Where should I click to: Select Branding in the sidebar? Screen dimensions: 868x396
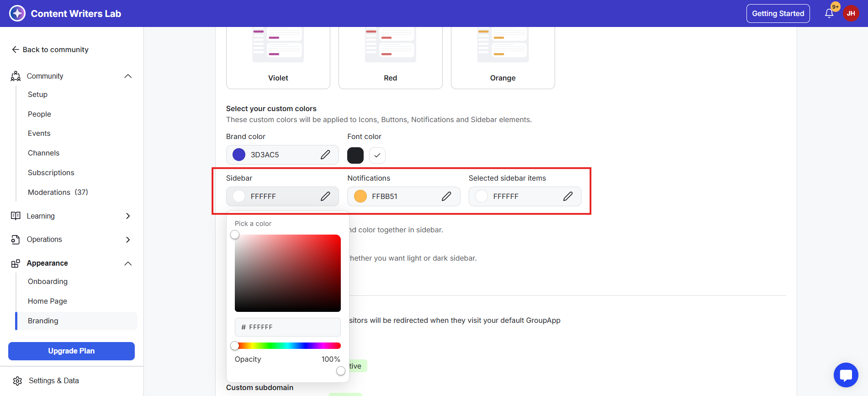[76, 321]
